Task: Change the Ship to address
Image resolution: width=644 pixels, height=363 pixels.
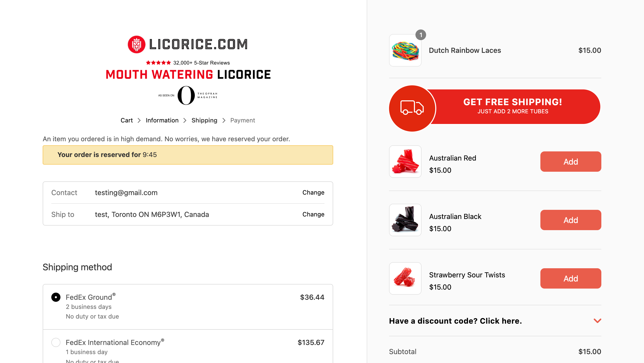Action: 313,214
